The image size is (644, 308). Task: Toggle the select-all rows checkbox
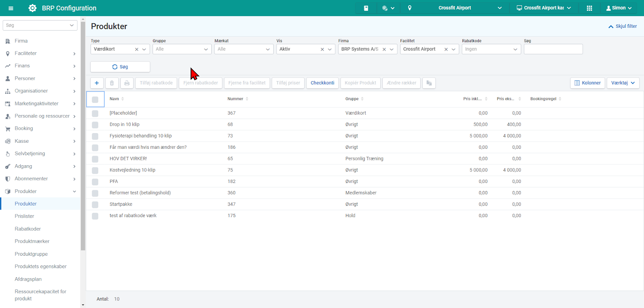pyautogui.click(x=95, y=99)
